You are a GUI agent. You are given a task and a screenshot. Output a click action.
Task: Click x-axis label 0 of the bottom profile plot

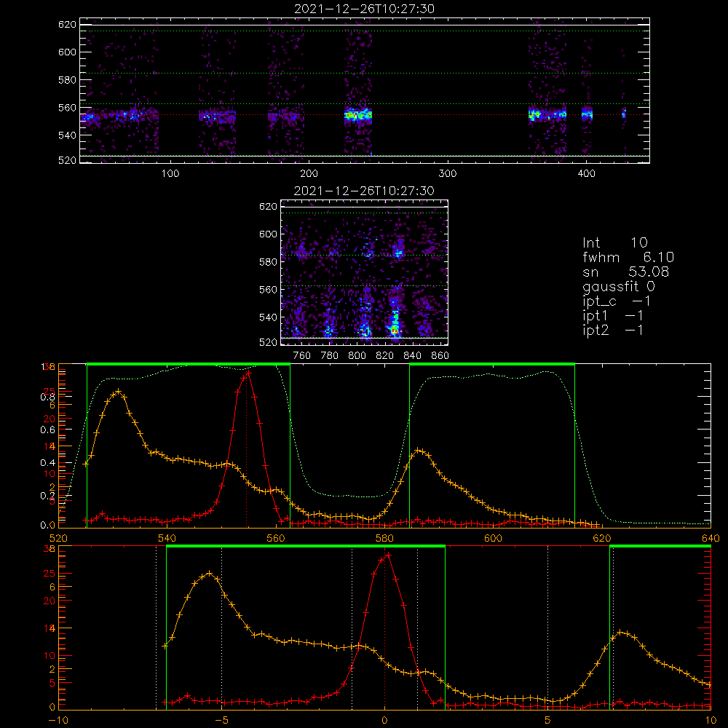[x=384, y=721]
